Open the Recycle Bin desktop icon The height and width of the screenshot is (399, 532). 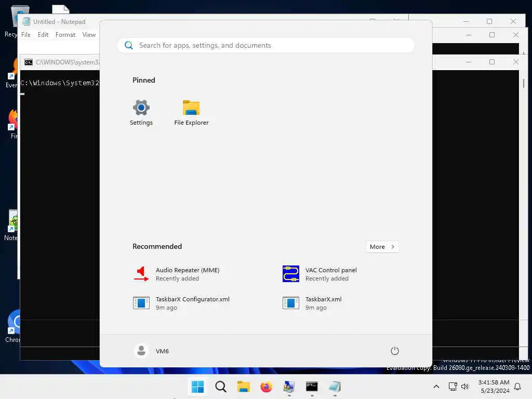coord(11,20)
